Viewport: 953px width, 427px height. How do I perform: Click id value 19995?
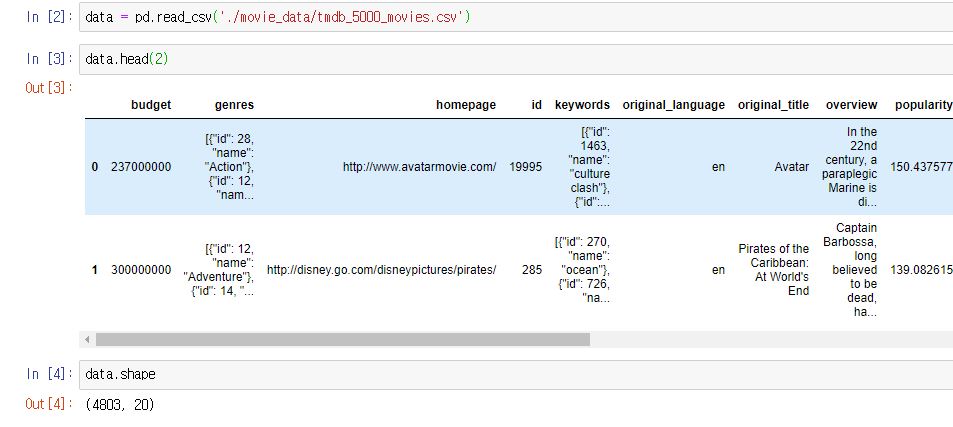pos(526,167)
